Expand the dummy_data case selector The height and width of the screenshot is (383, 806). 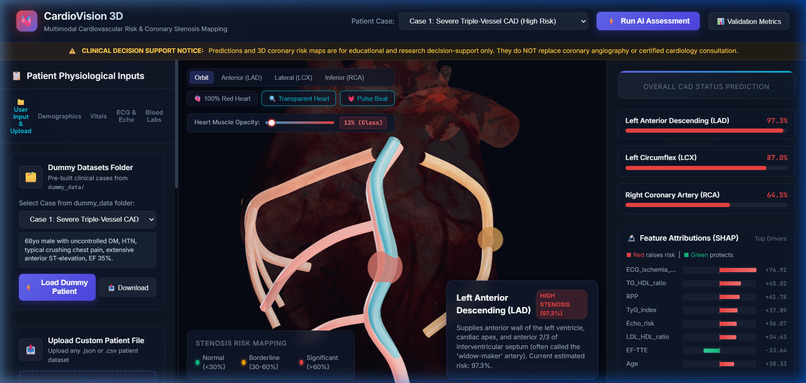(x=87, y=220)
